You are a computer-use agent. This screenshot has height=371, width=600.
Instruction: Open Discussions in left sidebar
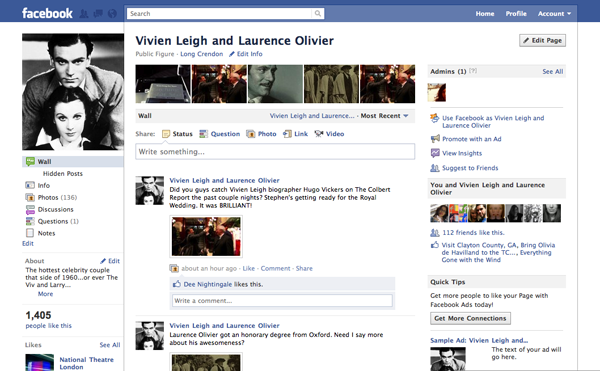[x=49, y=210]
